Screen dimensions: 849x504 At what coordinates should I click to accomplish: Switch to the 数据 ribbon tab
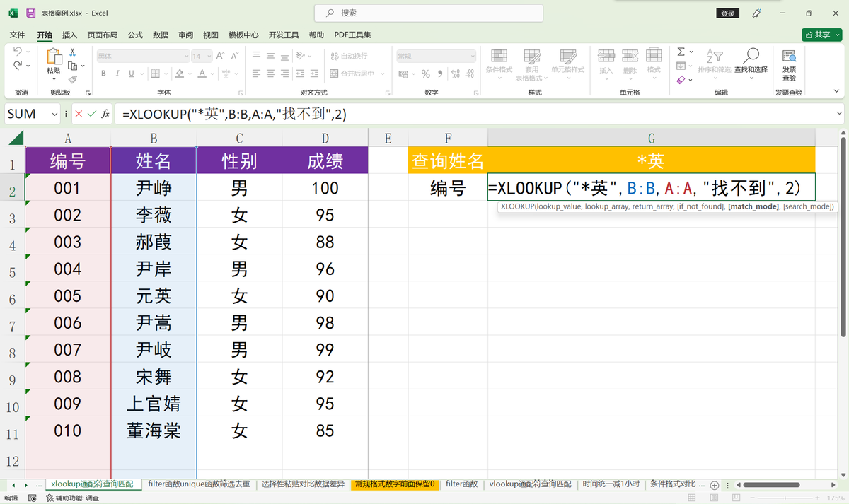(161, 35)
